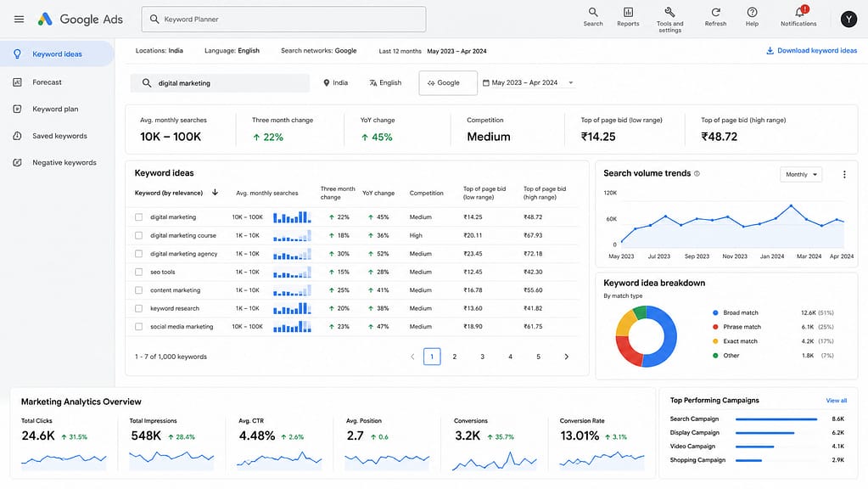
Task: Open Tools and settings wrench
Action: tap(669, 12)
